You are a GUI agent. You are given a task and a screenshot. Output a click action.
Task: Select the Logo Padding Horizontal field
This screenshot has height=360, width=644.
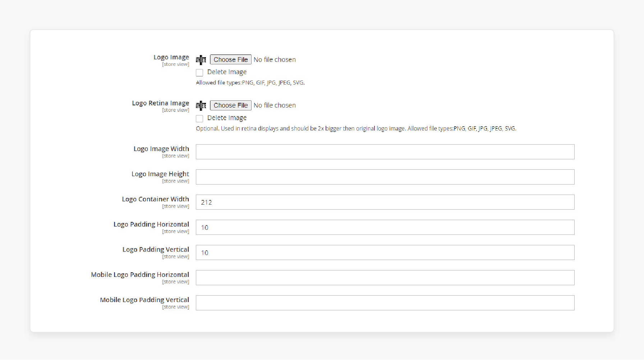coord(385,227)
